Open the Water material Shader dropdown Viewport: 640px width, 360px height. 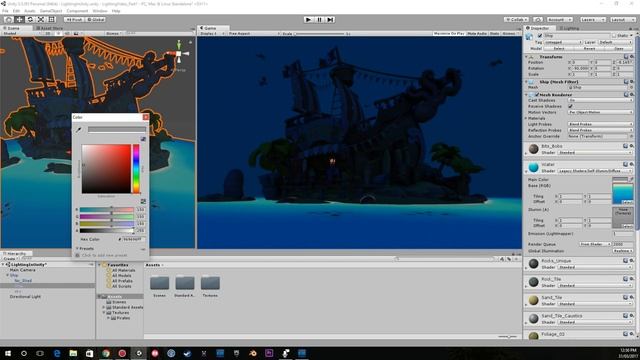(595, 171)
